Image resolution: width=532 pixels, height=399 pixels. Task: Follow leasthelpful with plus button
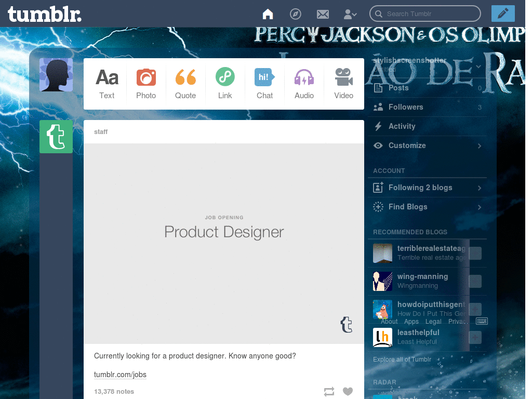475,338
